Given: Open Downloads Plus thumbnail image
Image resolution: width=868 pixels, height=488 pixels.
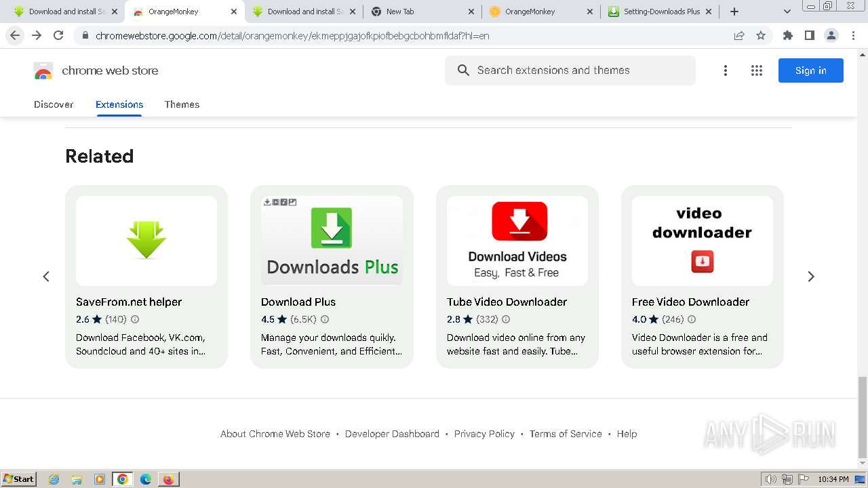Looking at the screenshot, I should [332, 241].
